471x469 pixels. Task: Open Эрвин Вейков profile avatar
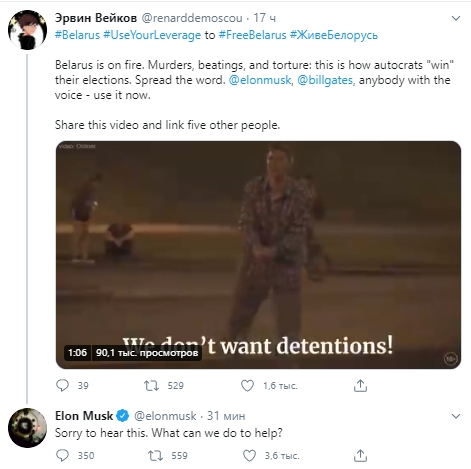(x=27, y=30)
